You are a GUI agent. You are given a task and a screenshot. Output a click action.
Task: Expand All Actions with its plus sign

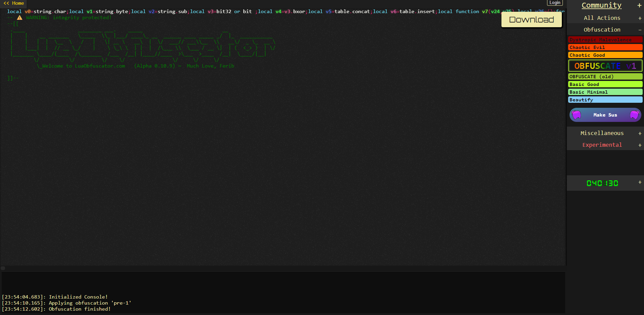click(640, 18)
